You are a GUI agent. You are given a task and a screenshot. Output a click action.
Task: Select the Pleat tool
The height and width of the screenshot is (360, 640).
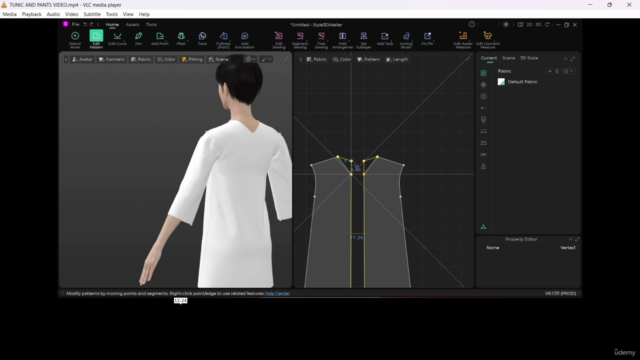(181, 39)
